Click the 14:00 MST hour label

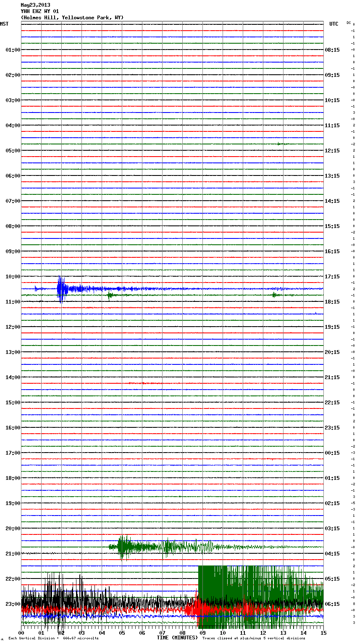[13, 377]
